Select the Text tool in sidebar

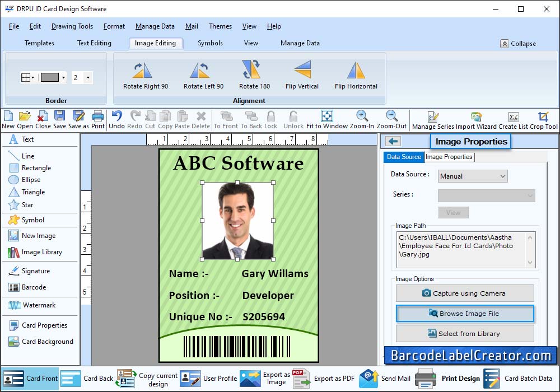pyautogui.click(x=21, y=139)
